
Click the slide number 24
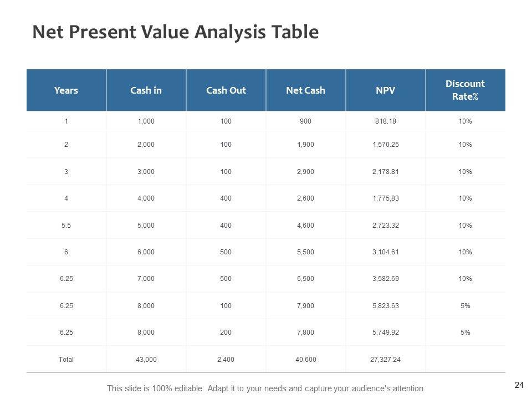point(519,384)
